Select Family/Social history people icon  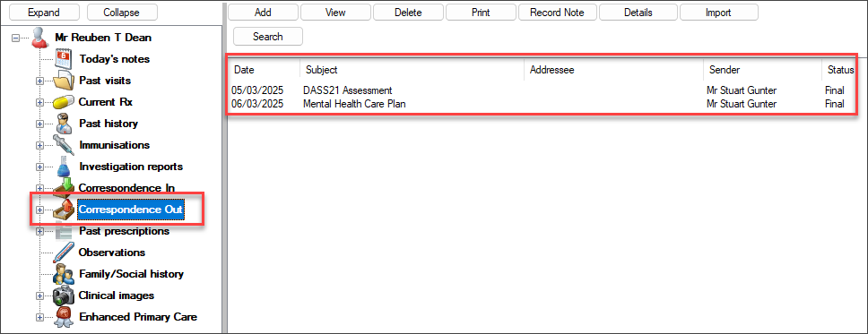tap(65, 274)
